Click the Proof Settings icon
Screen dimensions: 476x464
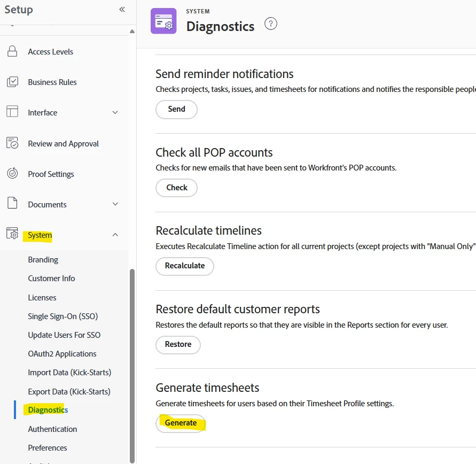[12, 174]
